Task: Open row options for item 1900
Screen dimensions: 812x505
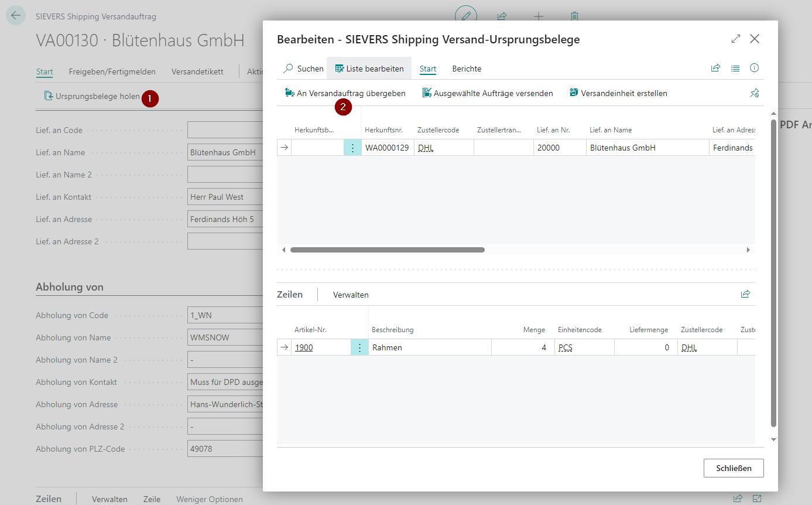Action: point(359,347)
